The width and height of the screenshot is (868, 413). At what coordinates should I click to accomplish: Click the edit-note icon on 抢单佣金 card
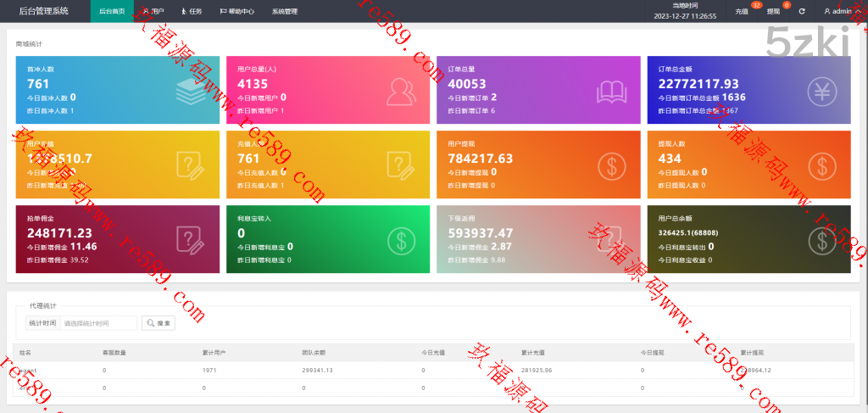click(190, 239)
